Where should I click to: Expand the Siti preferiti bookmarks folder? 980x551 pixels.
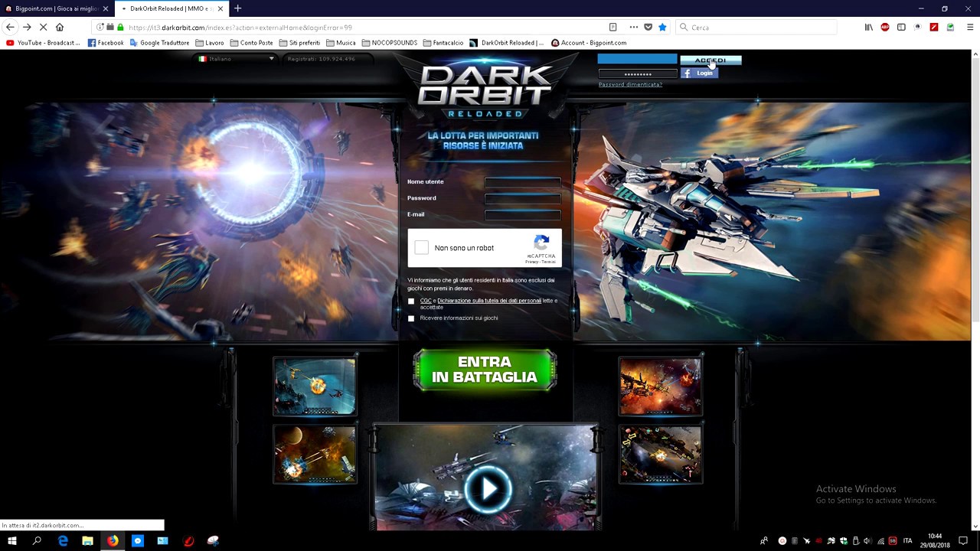click(x=299, y=43)
